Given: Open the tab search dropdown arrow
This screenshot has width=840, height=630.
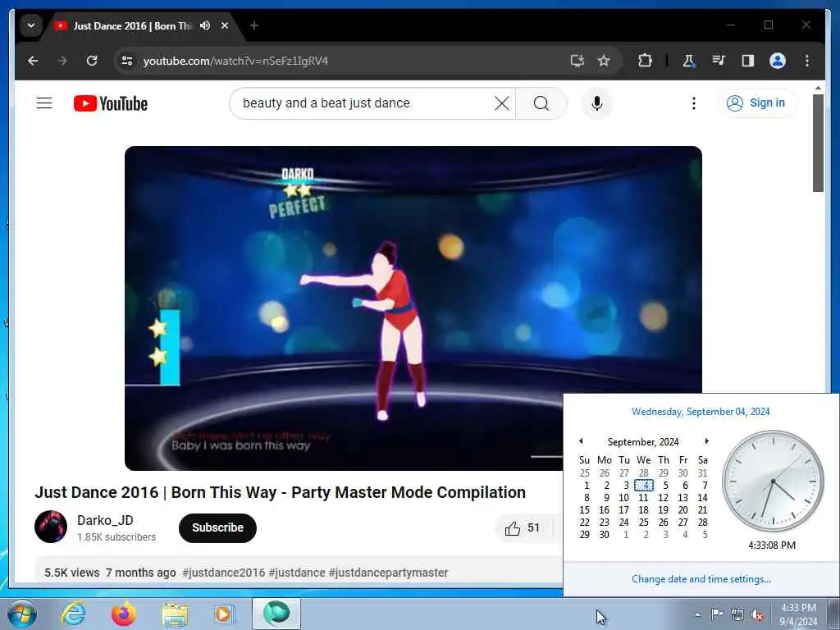Looking at the screenshot, I should click(x=31, y=25).
